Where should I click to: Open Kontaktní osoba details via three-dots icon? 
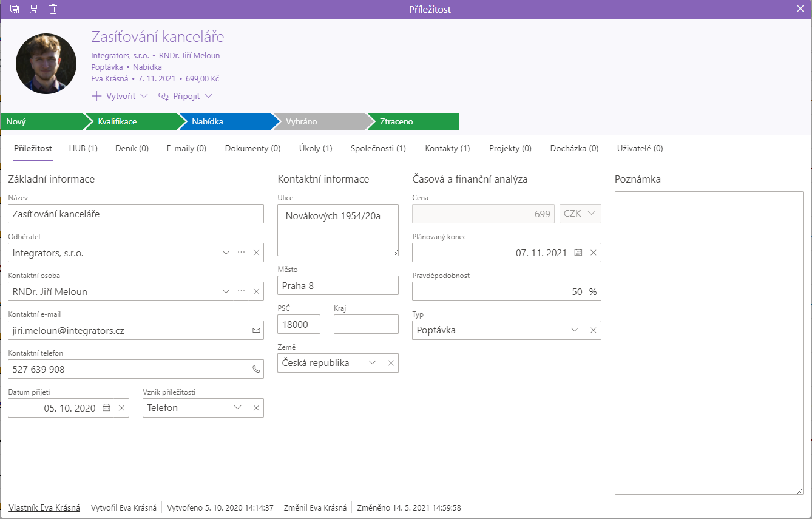241,291
